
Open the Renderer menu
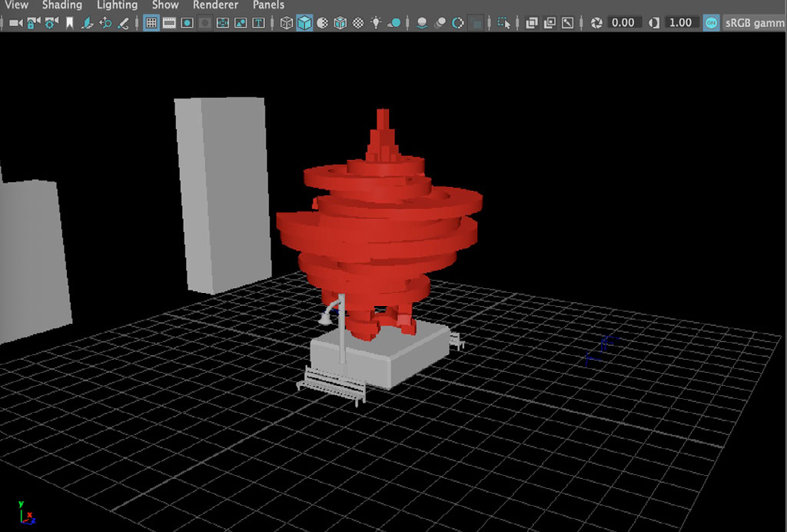pyautogui.click(x=215, y=5)
